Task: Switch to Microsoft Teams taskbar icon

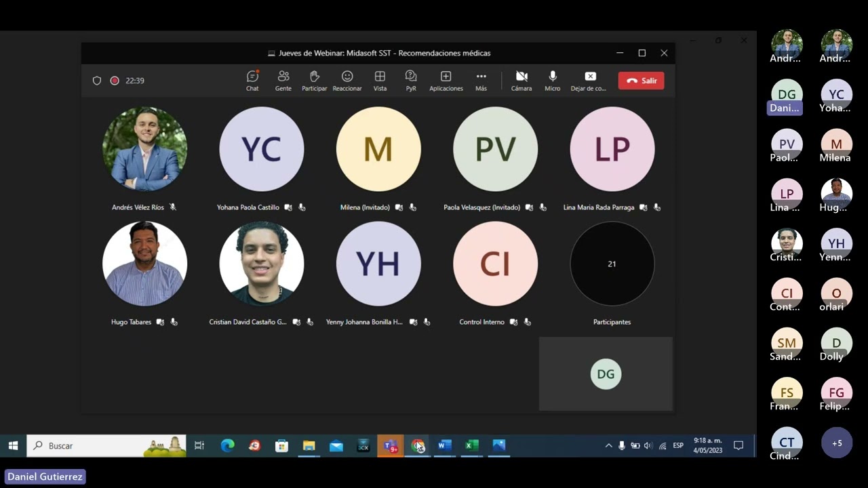Action: pyautogui.click(x=390, y=445)
